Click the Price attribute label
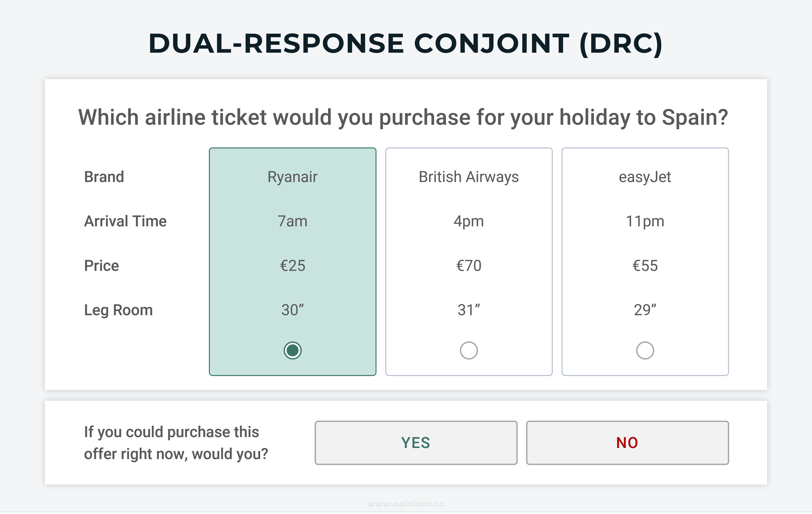812x514 pixels. 101,266
